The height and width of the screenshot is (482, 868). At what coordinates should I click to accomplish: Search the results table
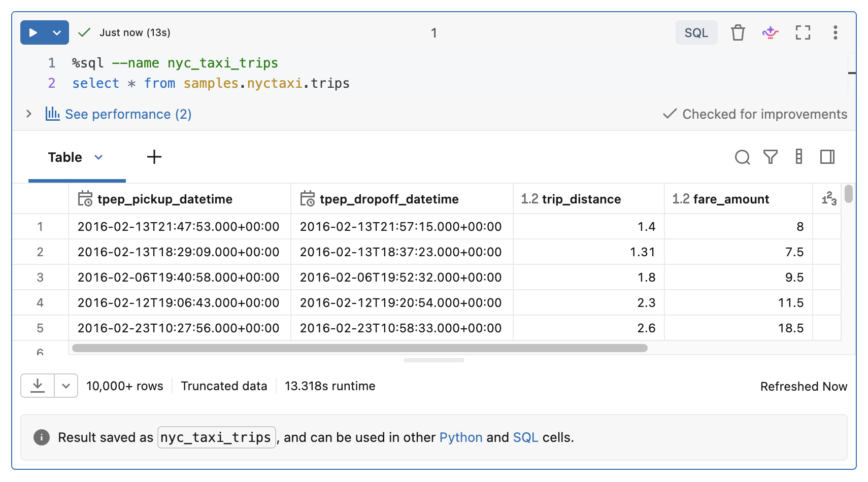742,157
